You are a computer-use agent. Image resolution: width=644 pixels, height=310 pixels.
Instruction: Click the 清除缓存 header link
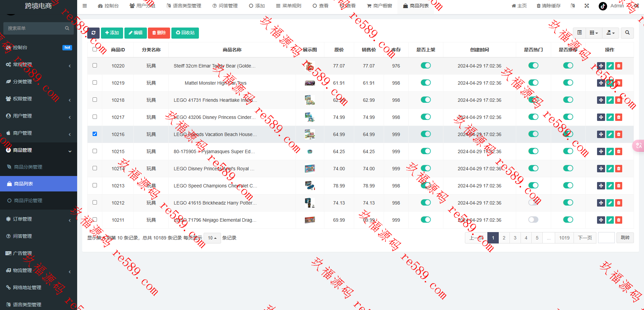click(x=548, y=6)
